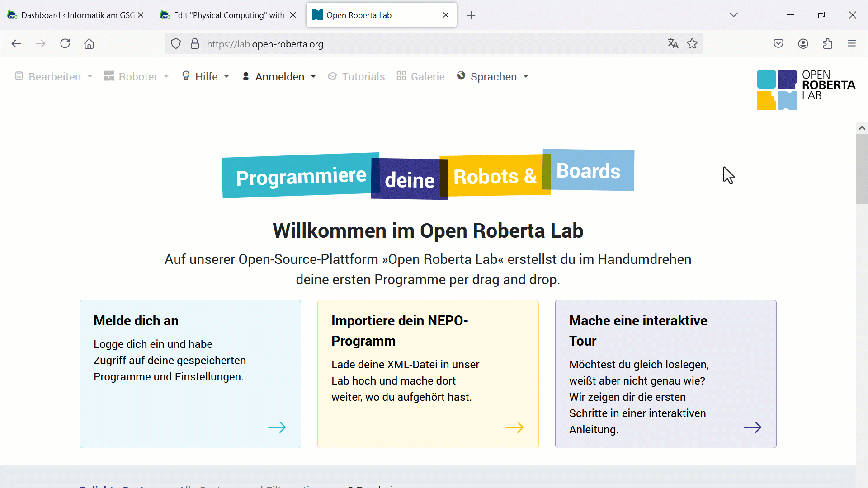Viewport: 868px width, 488px height.
Task: Bookmark this page with the star icon
Action: (x=692, y=44)
